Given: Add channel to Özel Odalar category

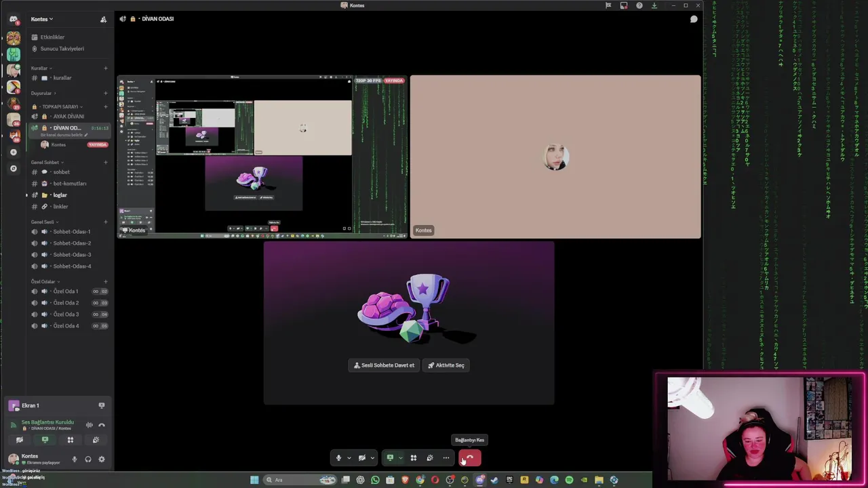Looking at the screenshot, I should pyautogui.click(x=105, y=282).
